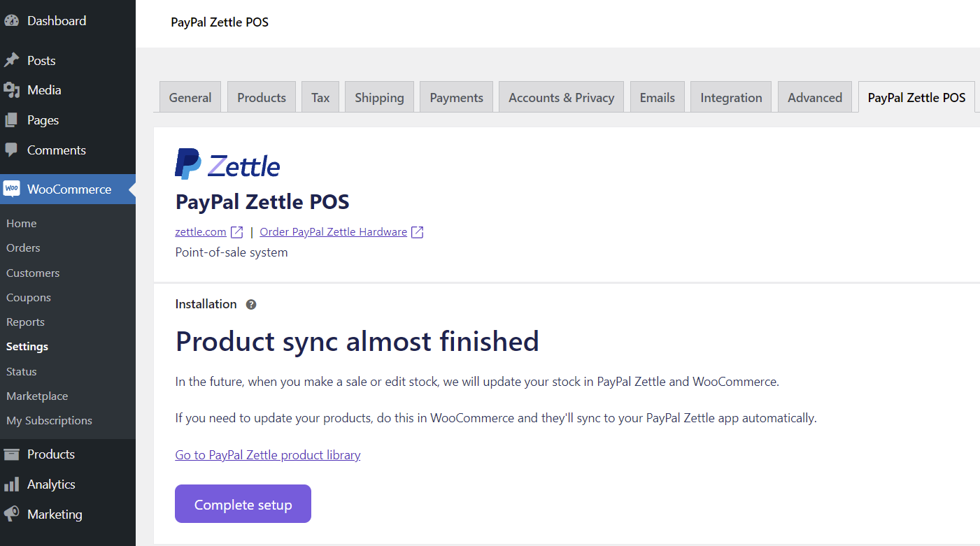Open Pages menu item
The image size is (980, 546).
pyautogui.click(x=43, y=120)
